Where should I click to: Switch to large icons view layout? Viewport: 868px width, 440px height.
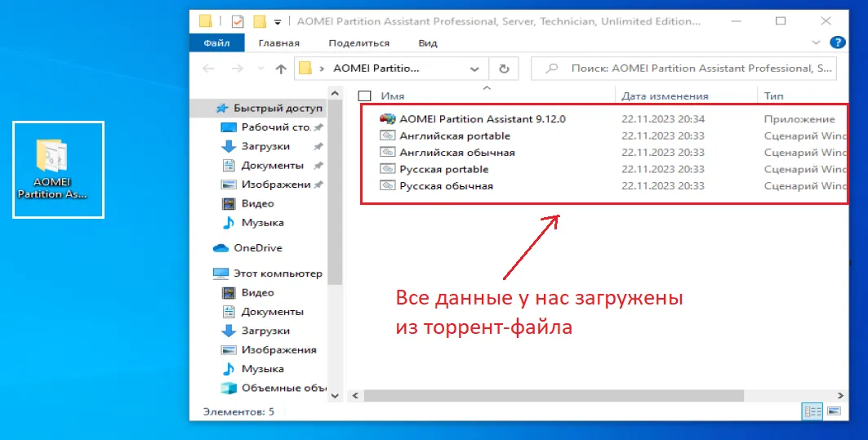834,411
